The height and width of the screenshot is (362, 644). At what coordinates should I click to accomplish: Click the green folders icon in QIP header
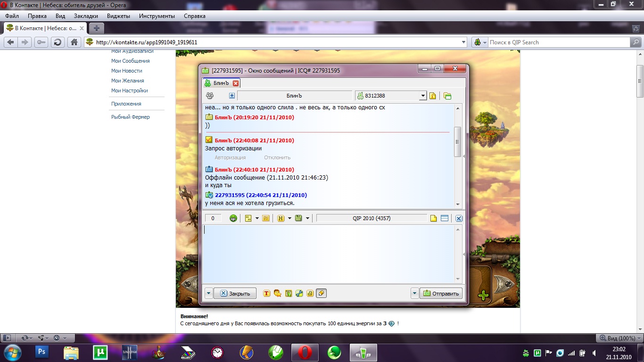click(x=447, y=96)
